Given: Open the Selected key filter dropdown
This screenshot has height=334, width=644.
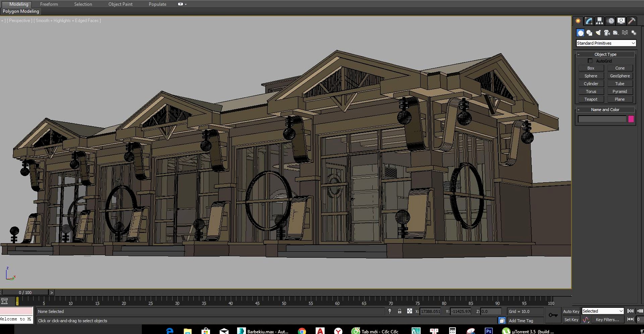Looking at the screenshot, I should coord(603,311).
